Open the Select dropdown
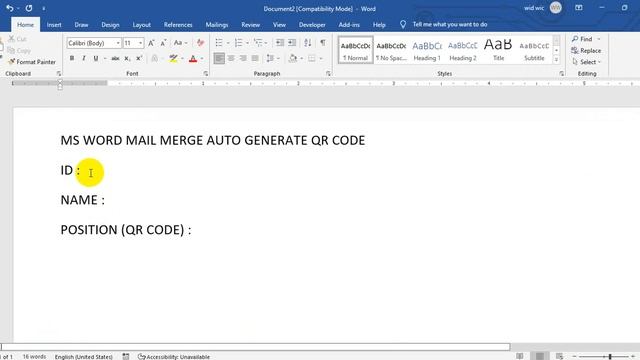The width and height of the screenshot is (640, 360). pyautogui.click(x=587, y=62)
